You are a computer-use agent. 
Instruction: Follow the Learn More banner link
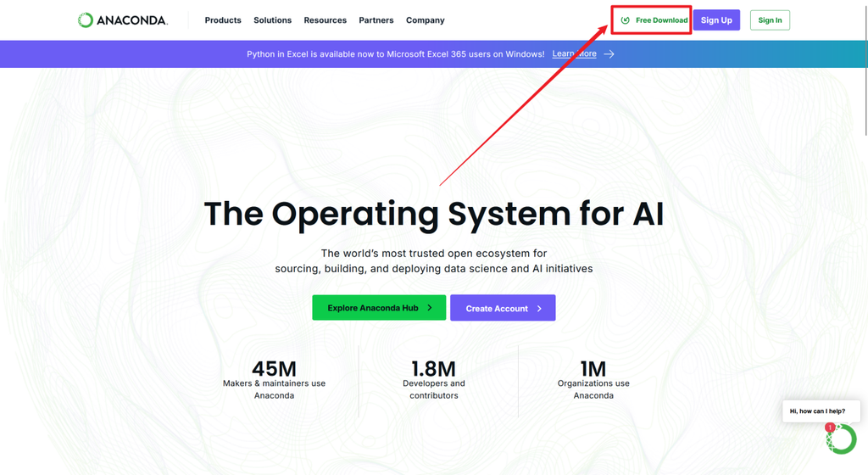(x=574, y=53)
